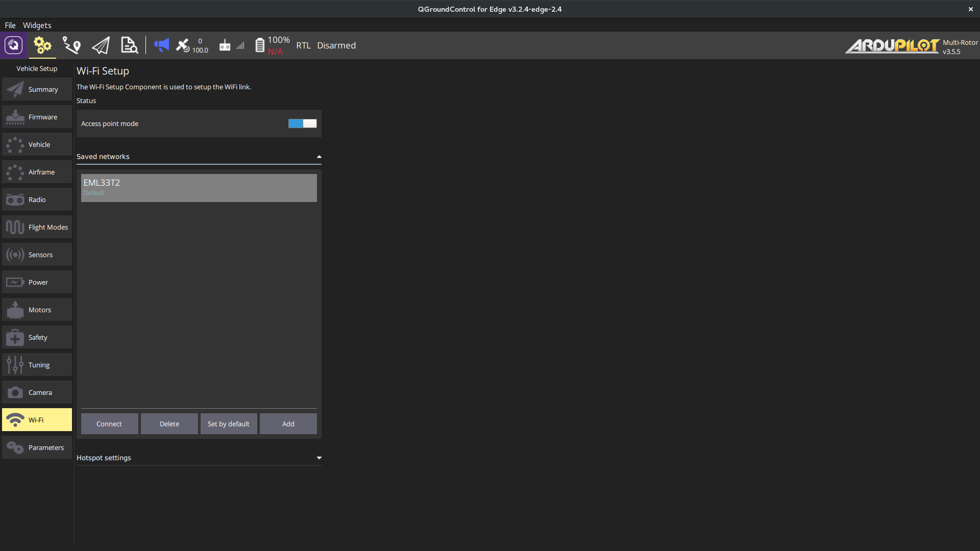Select the Wi-Fi setup page
The width and height of the screenshot is (980, 551).
click(37, 420)
